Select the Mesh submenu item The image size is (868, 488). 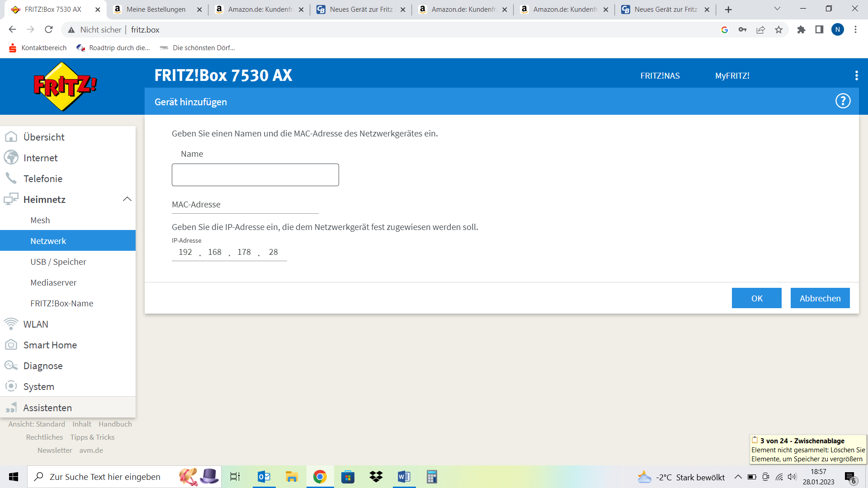[40, 220]
